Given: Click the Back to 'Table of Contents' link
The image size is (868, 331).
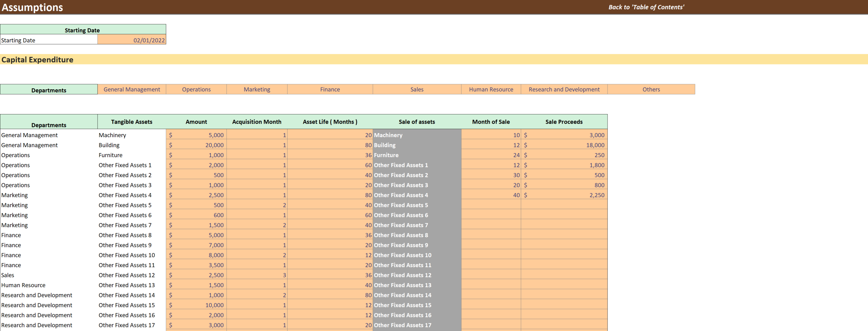Looking at the screenshot, I should click(646, 7).
